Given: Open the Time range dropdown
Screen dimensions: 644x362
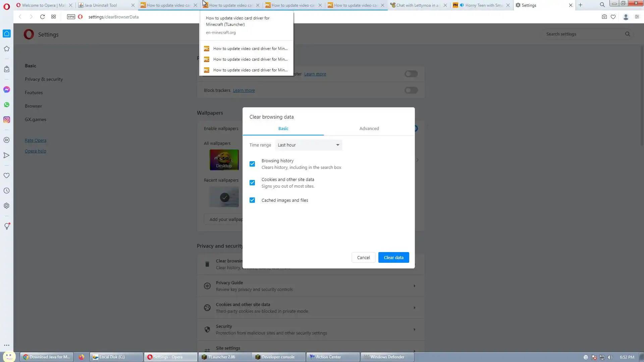Looking at the screenshot, I should pos(308,145).
